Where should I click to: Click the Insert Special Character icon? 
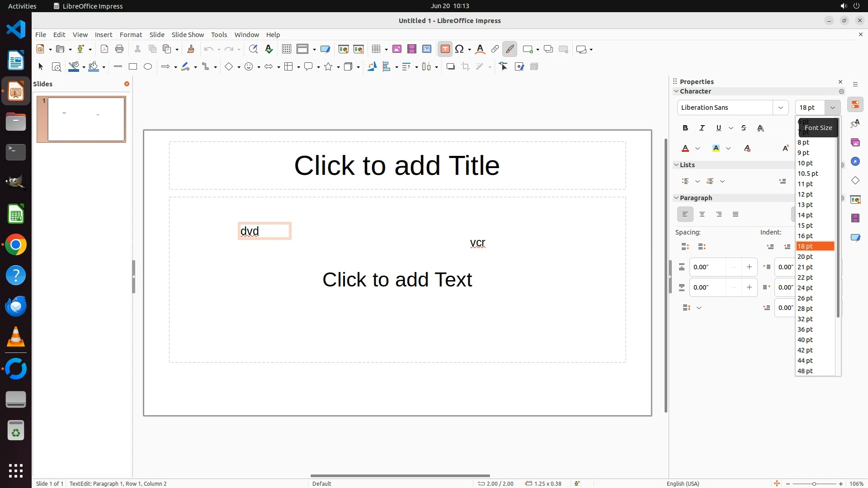460,49
